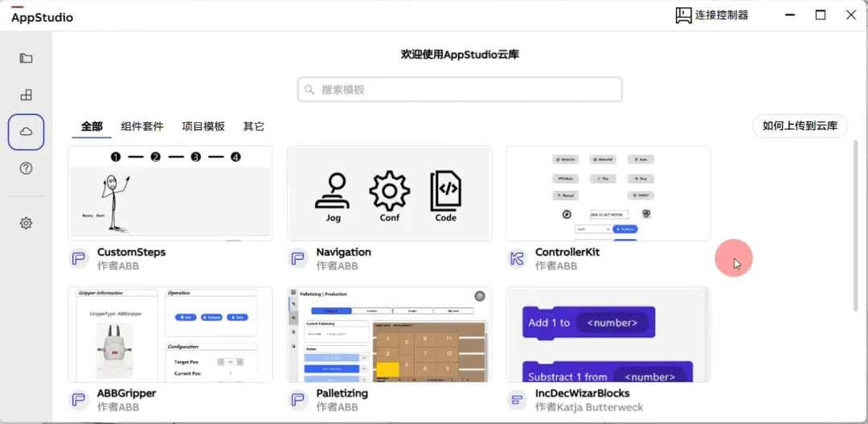Image resolution: width=868 pixels, height=424 pixels.
Task: Switch to the 其它 tab
Action: point(253,127)
